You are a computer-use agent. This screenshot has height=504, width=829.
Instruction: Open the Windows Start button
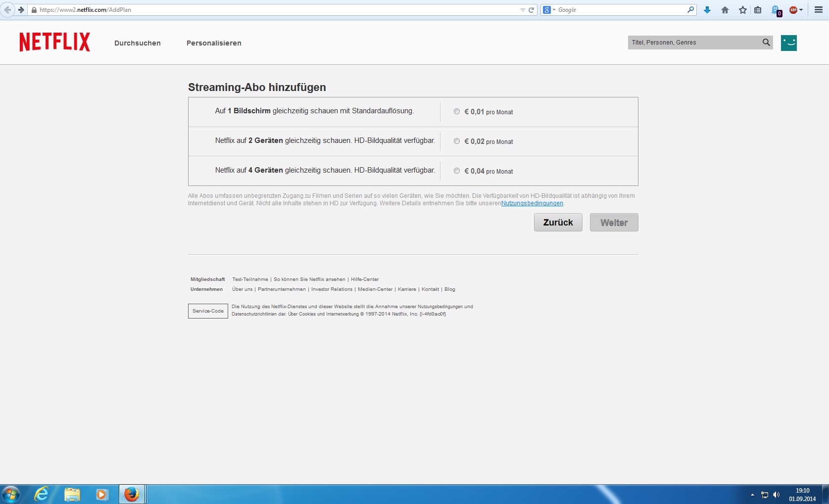point(11,494)
